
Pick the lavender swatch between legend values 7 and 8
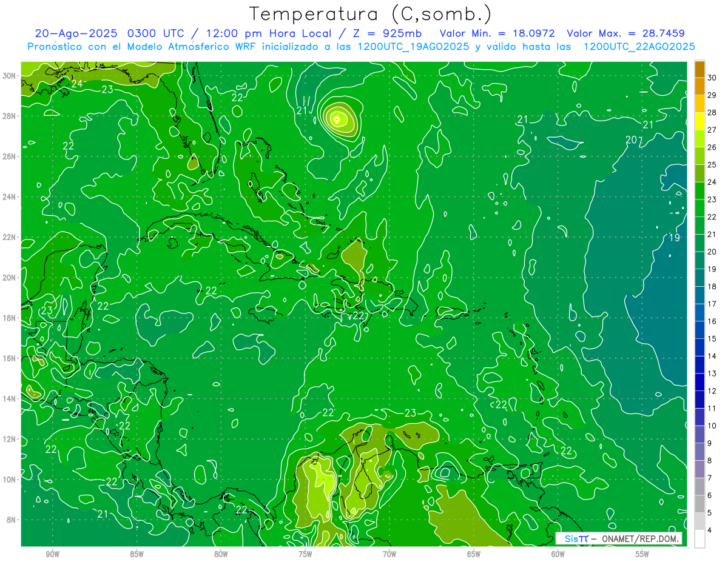(699, 469)
